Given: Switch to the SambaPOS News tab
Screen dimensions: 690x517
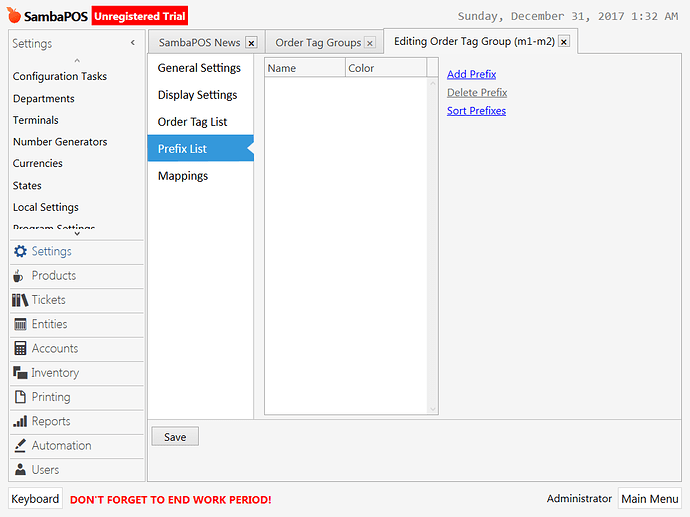Looking at the screenshot, I should pos(199,43).
